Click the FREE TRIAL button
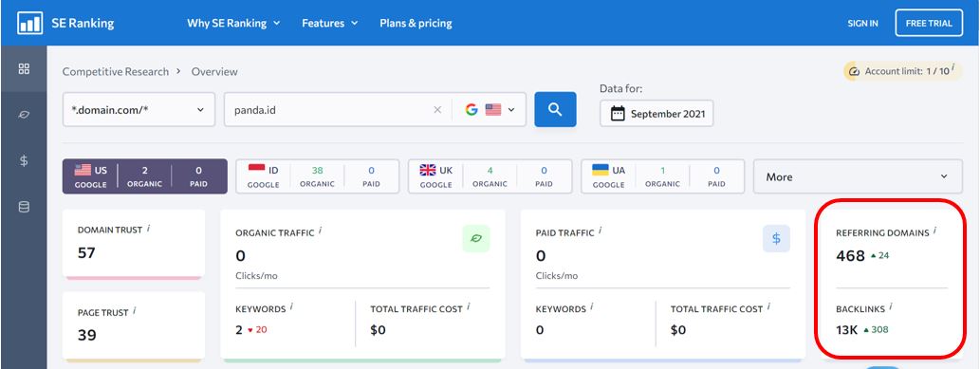This screenshot has height=369, width=980. [x=929, y=23]
